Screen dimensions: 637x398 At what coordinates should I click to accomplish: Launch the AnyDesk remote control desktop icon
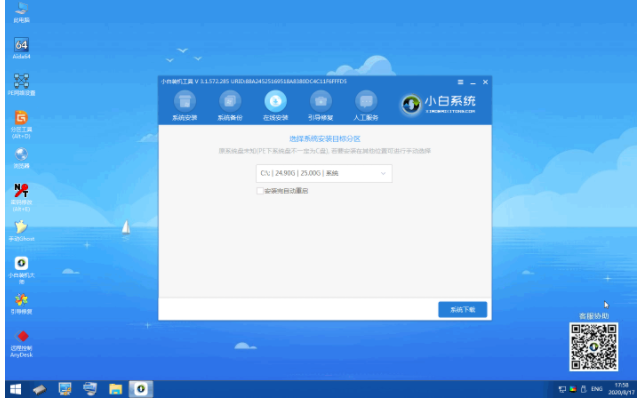tap(21, 344)
